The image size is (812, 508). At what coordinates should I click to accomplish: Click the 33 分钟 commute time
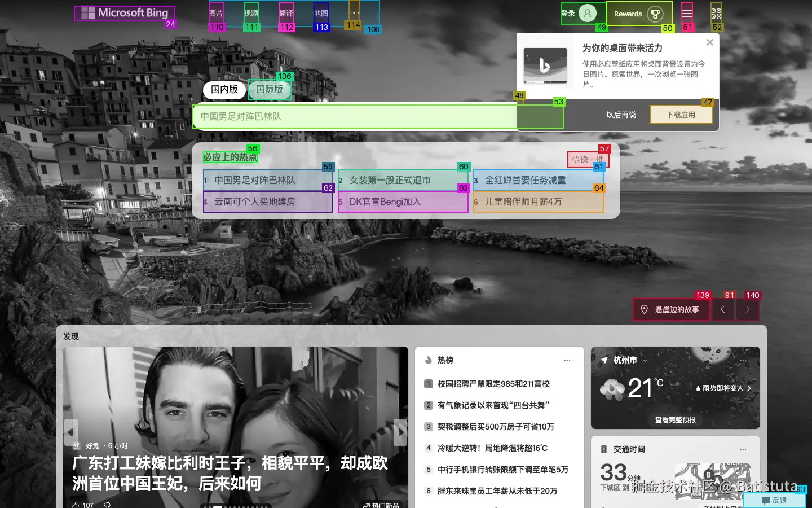click(x=620, y=473)
